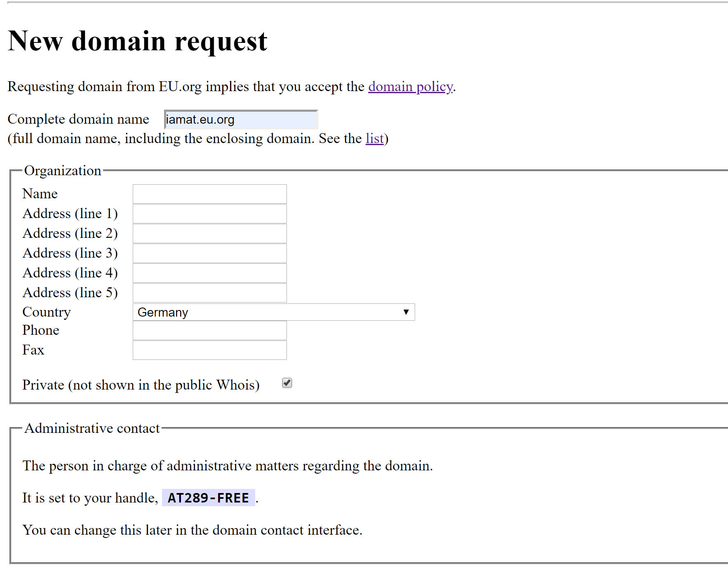Uncheck the Private Whois checkbox
Image resolution: width=728 pixels, height=573 pixels.
pyautogui.click(x=287, y=383)
